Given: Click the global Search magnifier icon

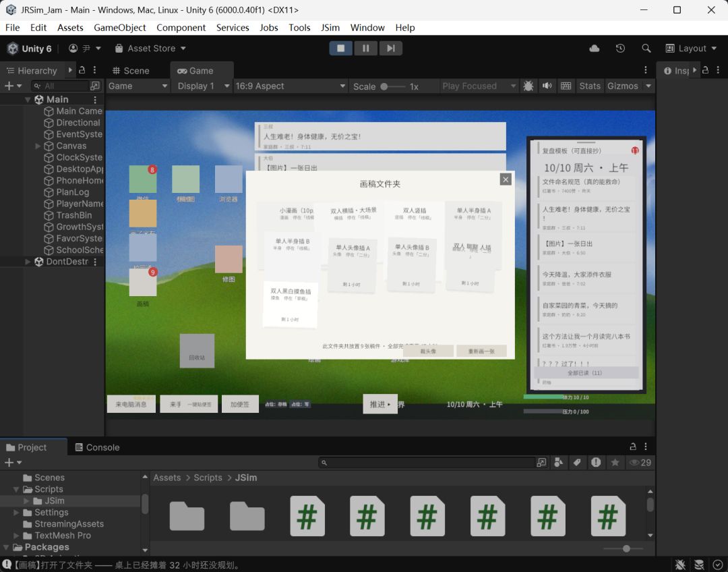Looking at the screenshot, I should tap(646, 49).
